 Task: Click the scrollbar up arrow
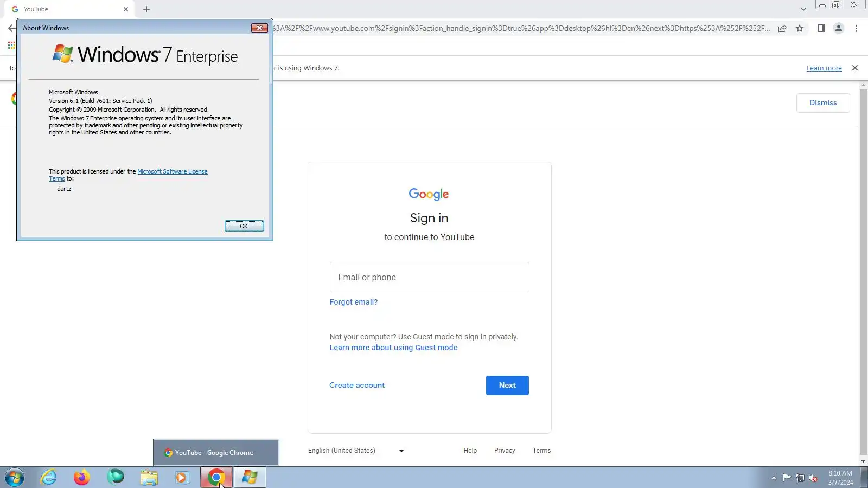pyautogui.click(x=863, y=86)
